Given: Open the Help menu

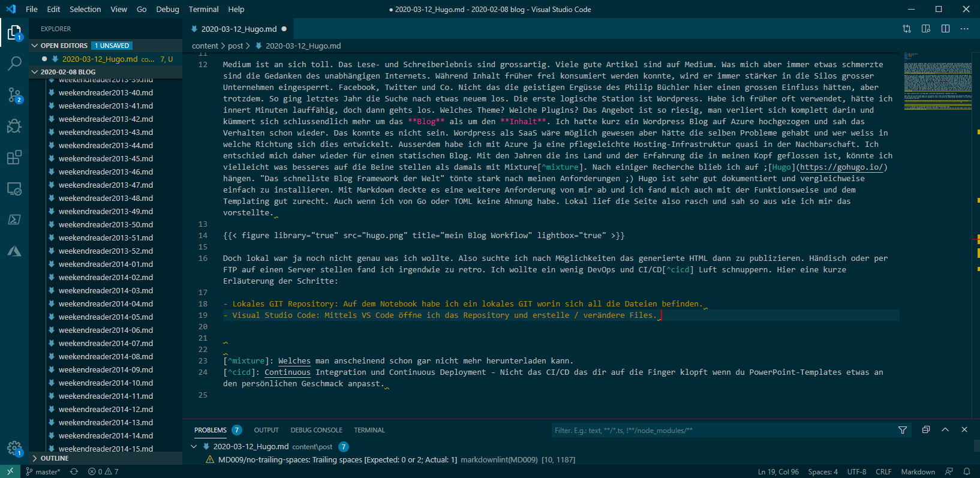Looking at the screenshot, I should click(x=236, y=9).
